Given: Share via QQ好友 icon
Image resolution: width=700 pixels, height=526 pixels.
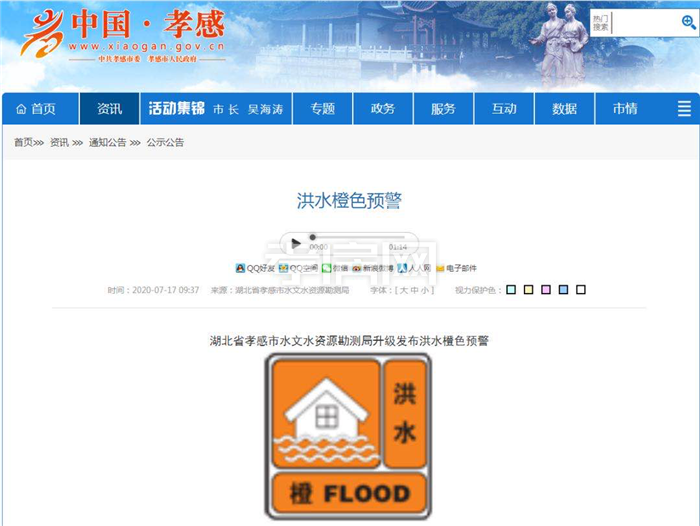Looking at the screenshot, I should (240, 268).
